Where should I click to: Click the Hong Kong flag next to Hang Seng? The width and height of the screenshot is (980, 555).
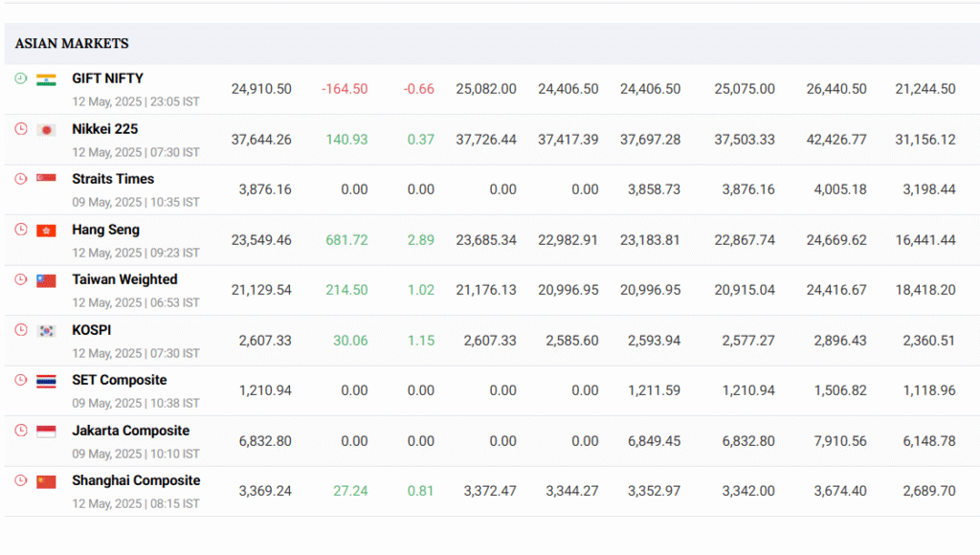pyautogui.click(x=46, y=231)
